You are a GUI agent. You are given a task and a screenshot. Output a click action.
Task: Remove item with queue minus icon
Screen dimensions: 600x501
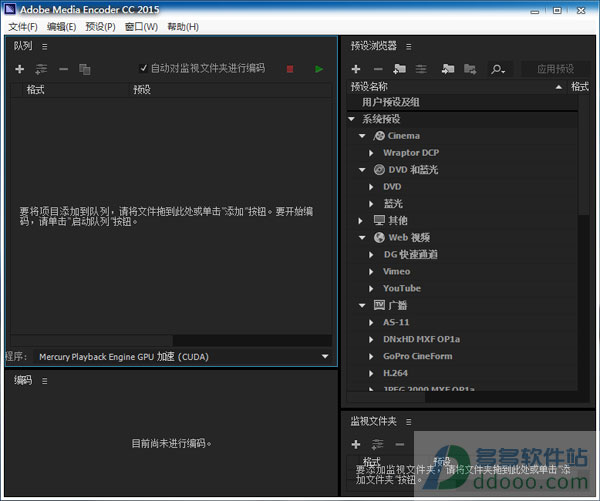point(63,69)
